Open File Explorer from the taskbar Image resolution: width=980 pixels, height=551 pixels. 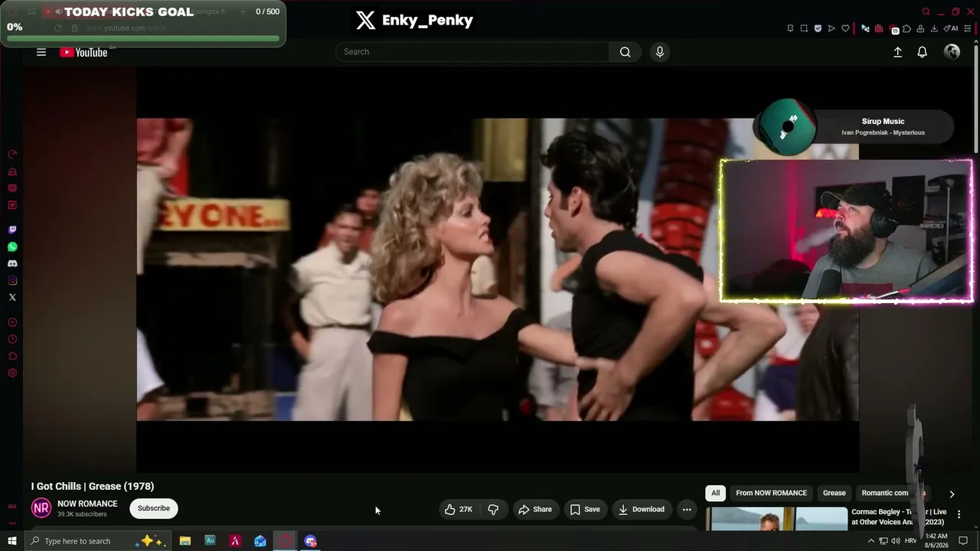click(185, 541)
